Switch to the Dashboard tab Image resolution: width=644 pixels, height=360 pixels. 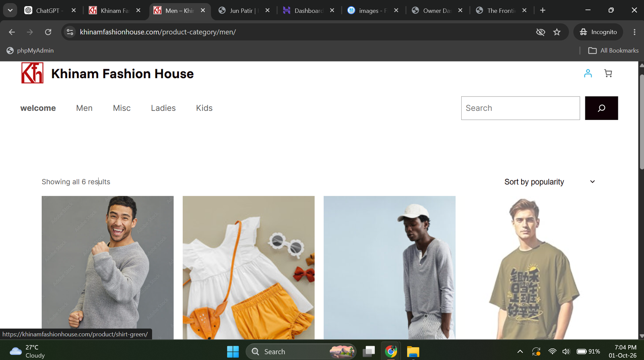309,10
